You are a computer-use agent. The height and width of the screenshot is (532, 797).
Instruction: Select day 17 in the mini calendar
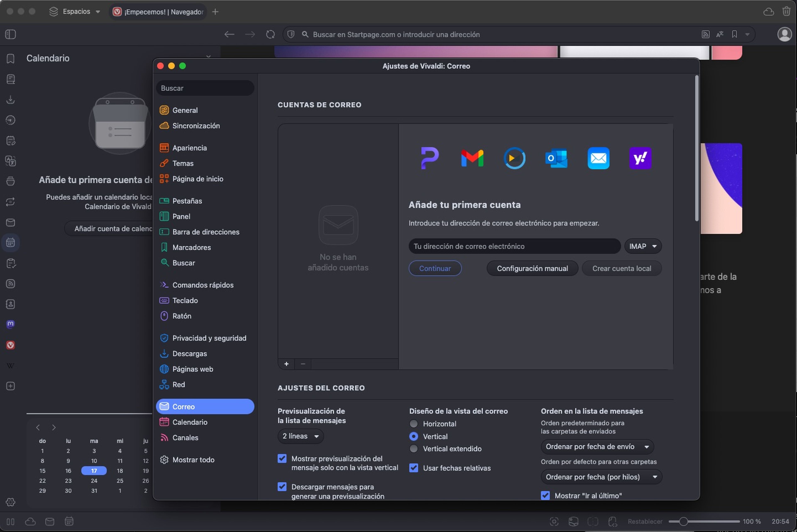(94, 471)
